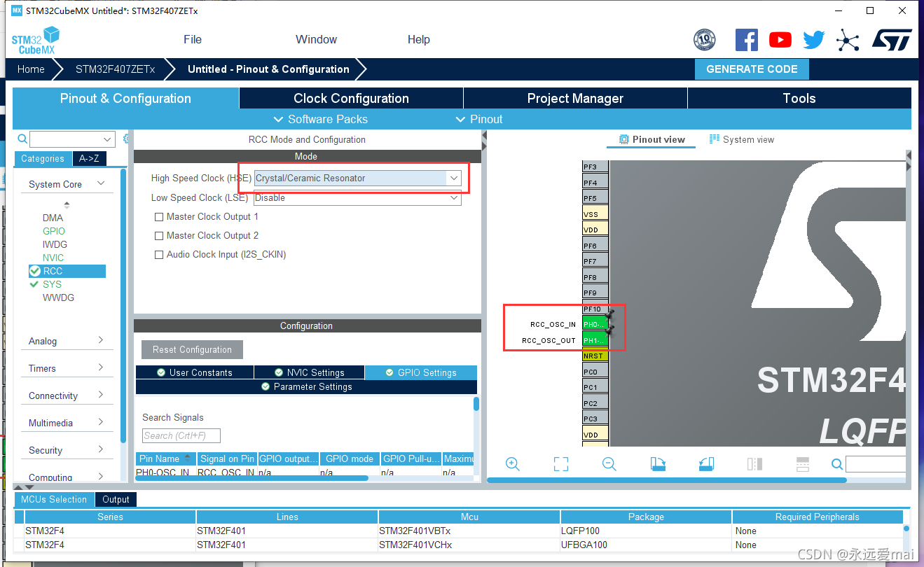Screen dimensions: 924x567
Task: Rotate the chip clockwise
Action: [658, 464]
